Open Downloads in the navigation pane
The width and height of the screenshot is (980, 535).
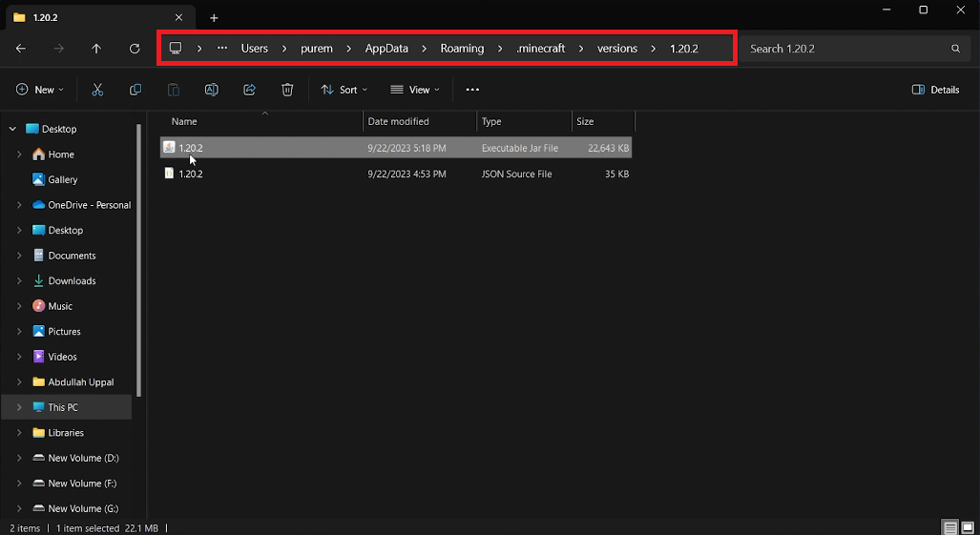point(72,281)
